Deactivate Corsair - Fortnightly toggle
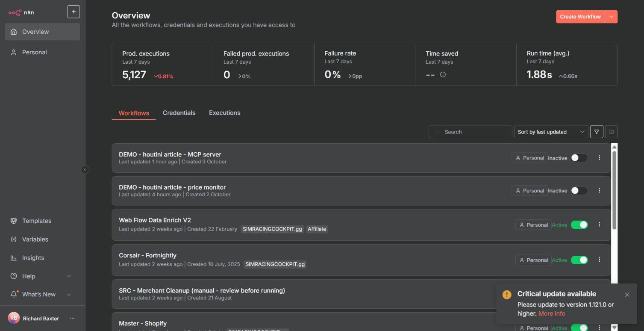The width and height of the screenshot is (644, 331). tap(579, 260)
